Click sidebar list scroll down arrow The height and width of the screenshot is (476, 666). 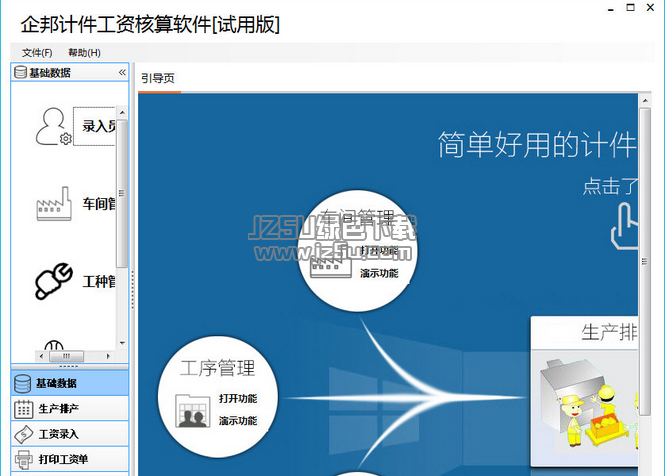coord(122,343)
